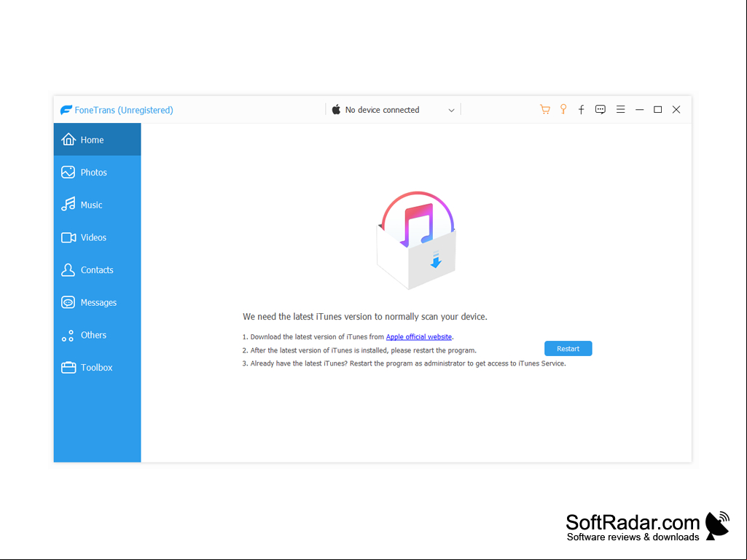This screenshot has width=747, height=560.
Task: Open the hamburger menu icon
Action: pyautogui.click(x=620, y=109)
